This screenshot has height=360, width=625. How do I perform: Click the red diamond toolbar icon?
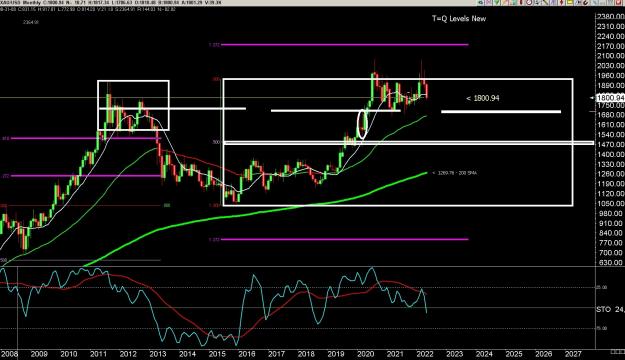coord(562,2)
